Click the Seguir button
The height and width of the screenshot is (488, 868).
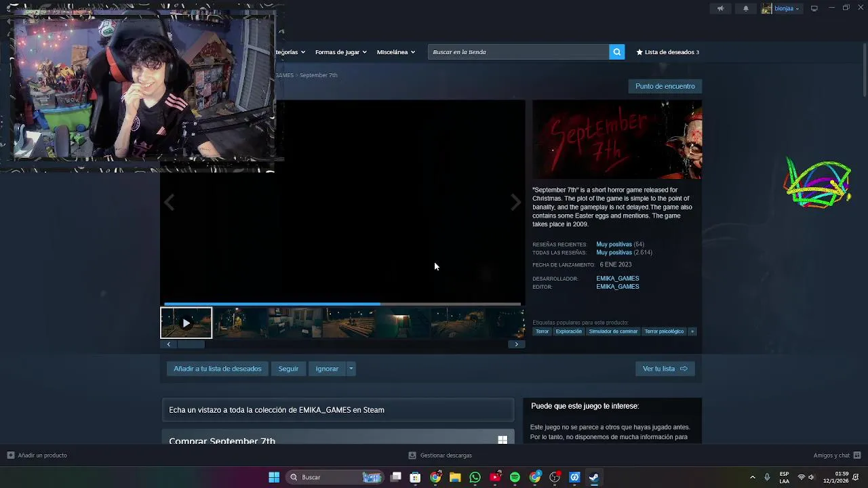pyautogui.click(x=288, y=369)
